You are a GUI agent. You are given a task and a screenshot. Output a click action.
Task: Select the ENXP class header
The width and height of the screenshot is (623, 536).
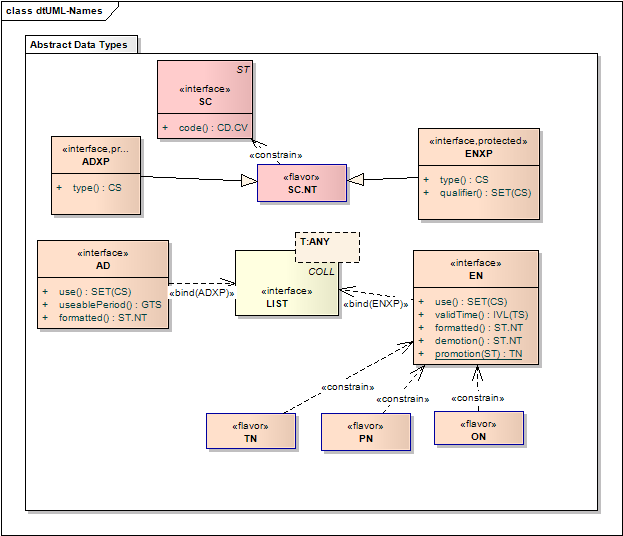479,147
